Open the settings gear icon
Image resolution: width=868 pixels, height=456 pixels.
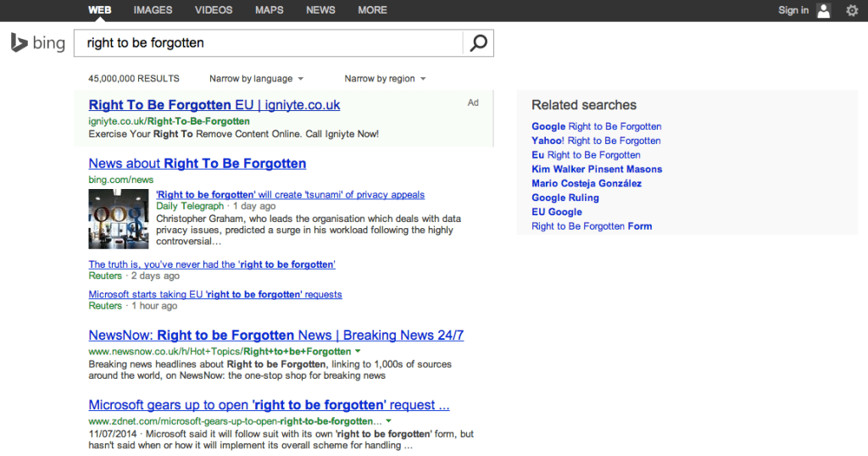(x=852, y=10)
